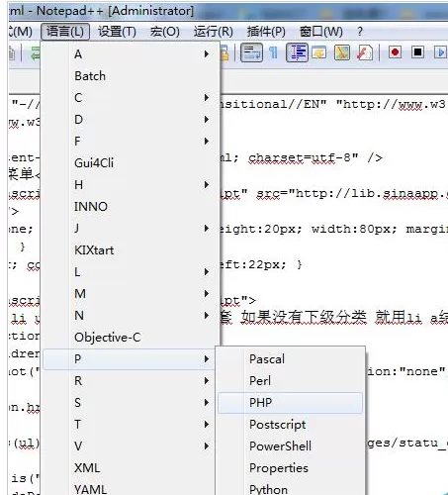Start macro recording with red dot
448x495 pixels.
(x=395, y=52)
